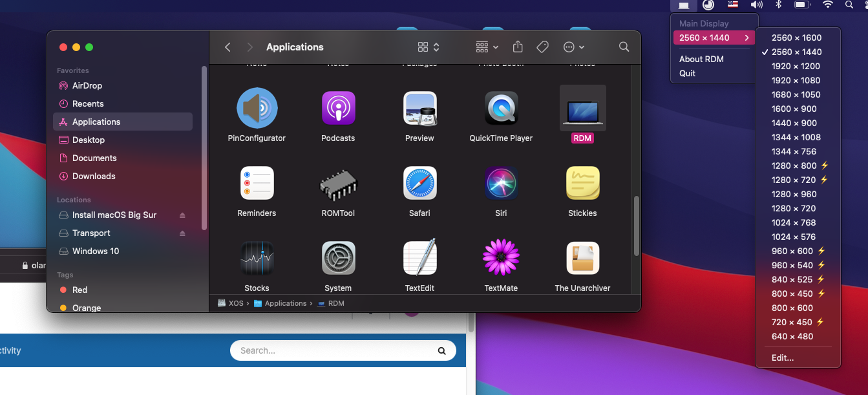This screenshot has height=395, width=868.
Task: Open the icon view switcher dropdown
Action: coord(429,47)
